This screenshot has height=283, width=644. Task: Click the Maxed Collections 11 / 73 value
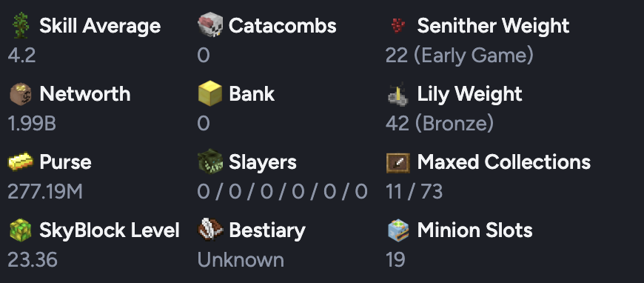coord(414,192)
